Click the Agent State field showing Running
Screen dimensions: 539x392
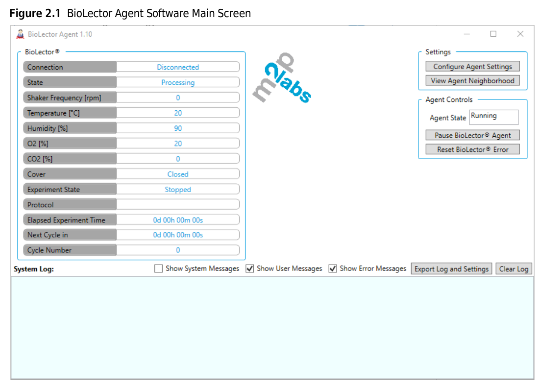493,117
